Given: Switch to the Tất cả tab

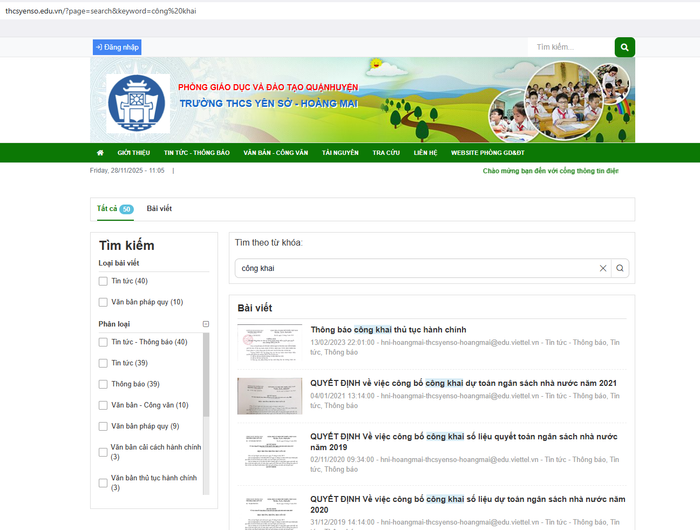Looking at the screenshot, I should (115, 209).
